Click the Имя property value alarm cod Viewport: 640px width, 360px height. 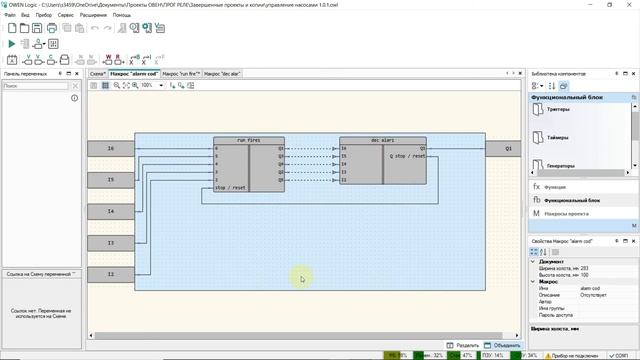(x=590, y=288)
